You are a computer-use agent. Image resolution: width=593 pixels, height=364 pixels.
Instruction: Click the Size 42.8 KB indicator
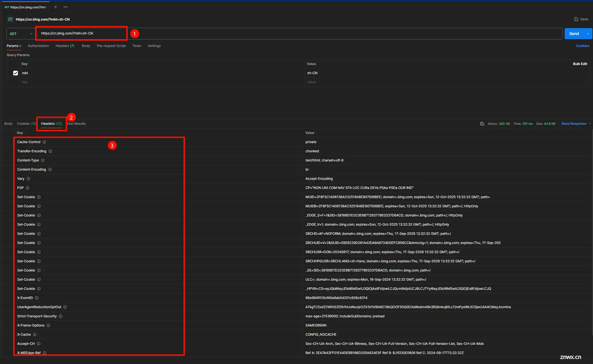pos(546,124)
